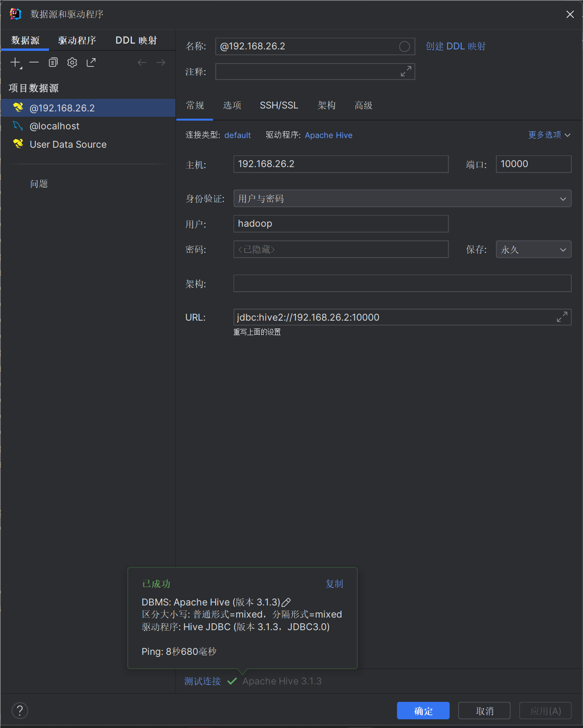Switch to the DDL Mappings tab
This screenshot has width=583, height=728.
click(136, 40)
